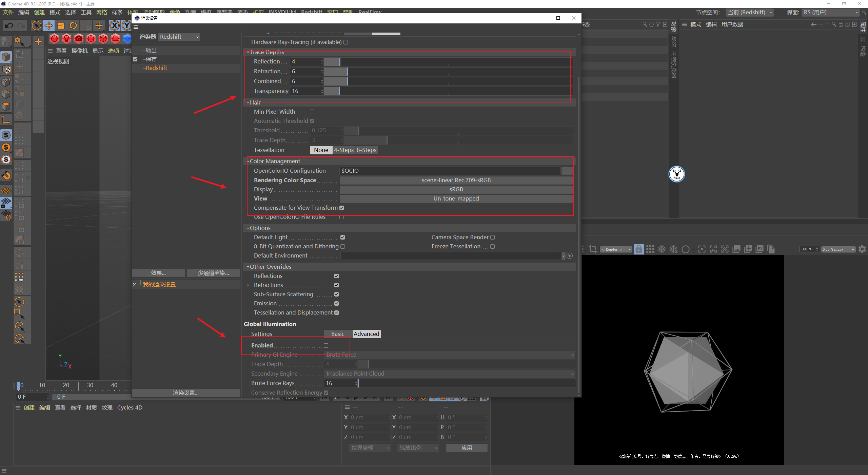The height and width of the screenshot is (475, 868).
Task: Select Advanced GI settings tab
Action: coord(366,334)
